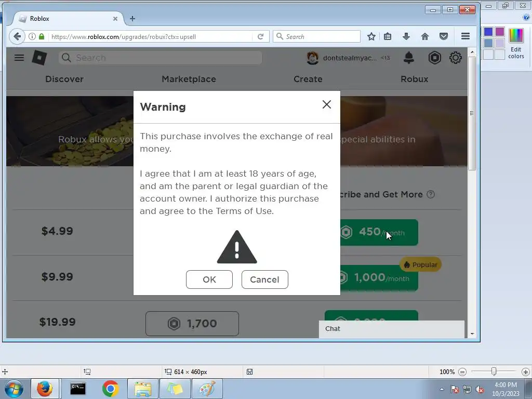Close the Warning dialog with X
The width and height of the screenshot is (532, 399).
[326, 104]
